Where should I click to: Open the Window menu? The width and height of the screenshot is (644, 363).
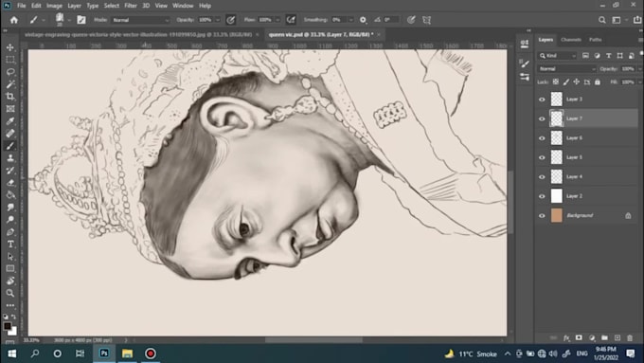[x=183, y=6]
